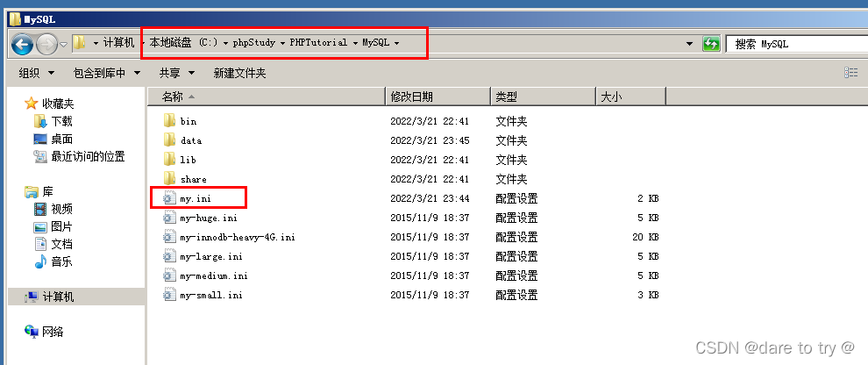Open 最近访问的位置 in the sidebar

tap(88, 157)
